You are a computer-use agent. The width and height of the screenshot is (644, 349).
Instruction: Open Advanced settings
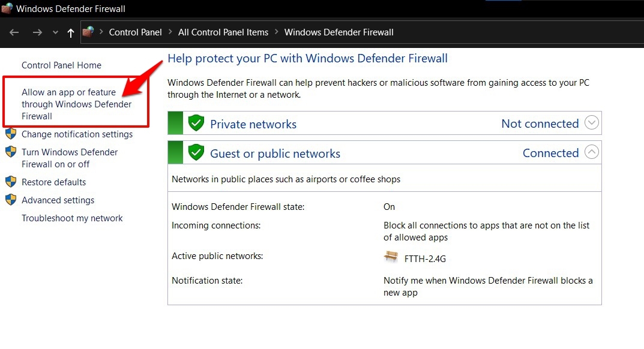click(x=58, y=200)
